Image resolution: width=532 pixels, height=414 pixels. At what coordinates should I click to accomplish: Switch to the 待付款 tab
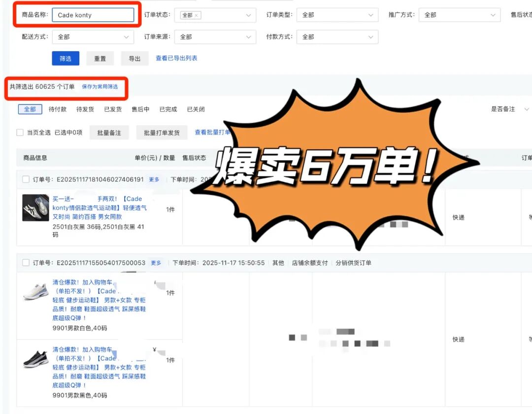(57, 109)
